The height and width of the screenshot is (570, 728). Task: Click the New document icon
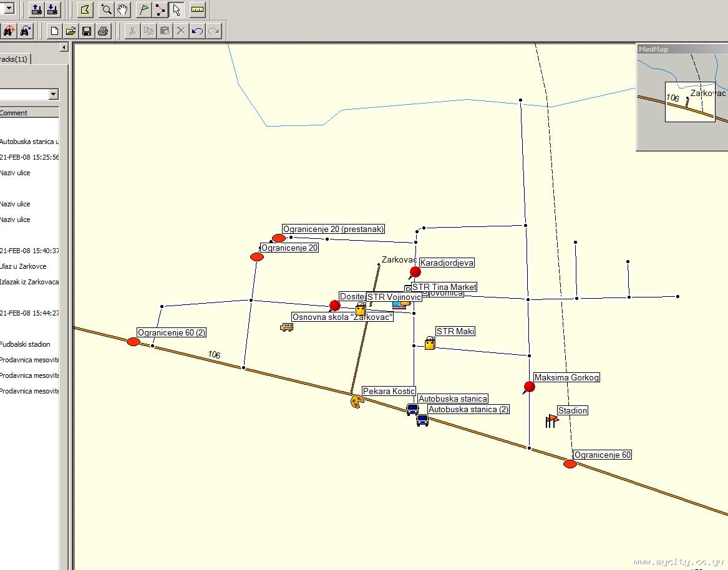click(54, 31)
